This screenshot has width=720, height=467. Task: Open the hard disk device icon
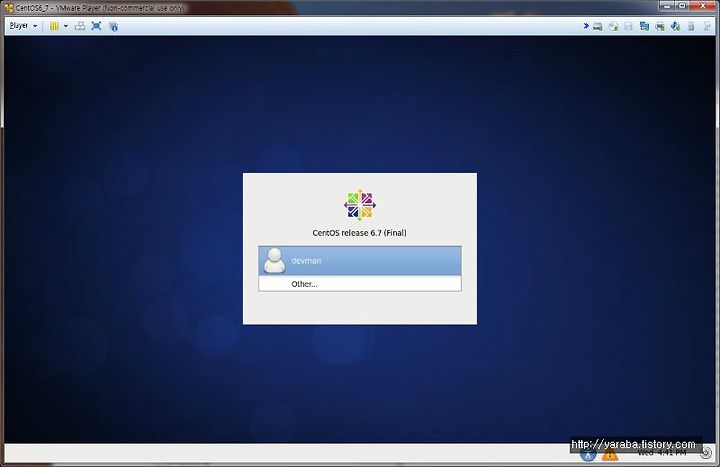(597, 27)
